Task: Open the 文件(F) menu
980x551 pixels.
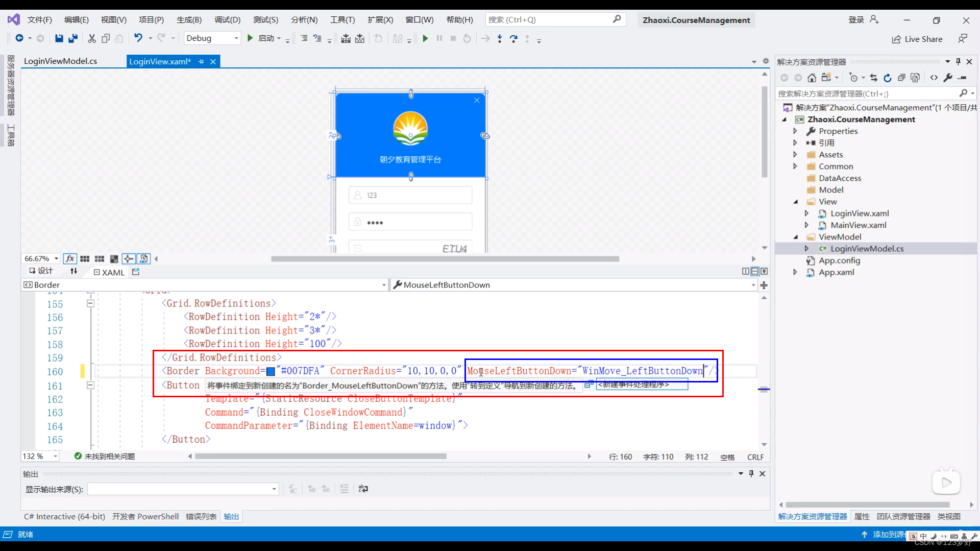Action: [40, 20]
